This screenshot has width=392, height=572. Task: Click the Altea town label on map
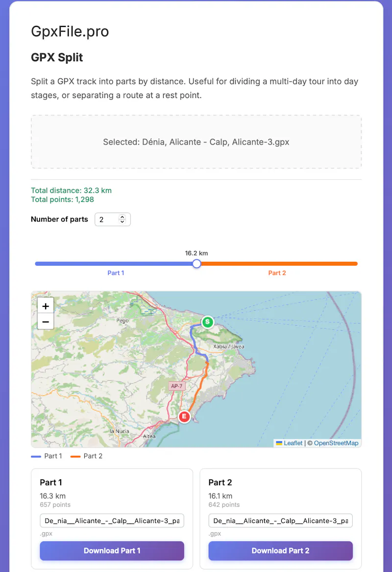149,436
